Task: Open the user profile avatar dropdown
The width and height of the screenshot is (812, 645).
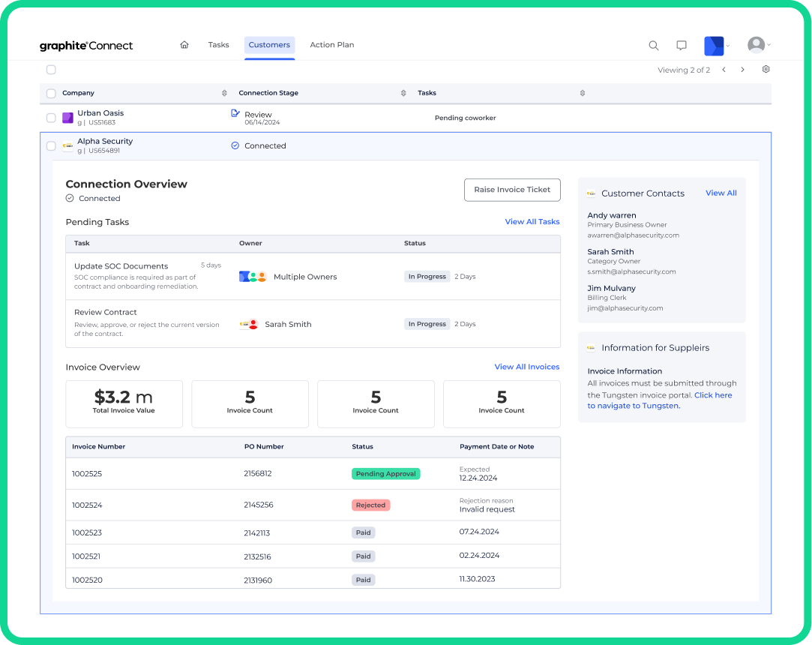Action: click(x=758, y=45)
